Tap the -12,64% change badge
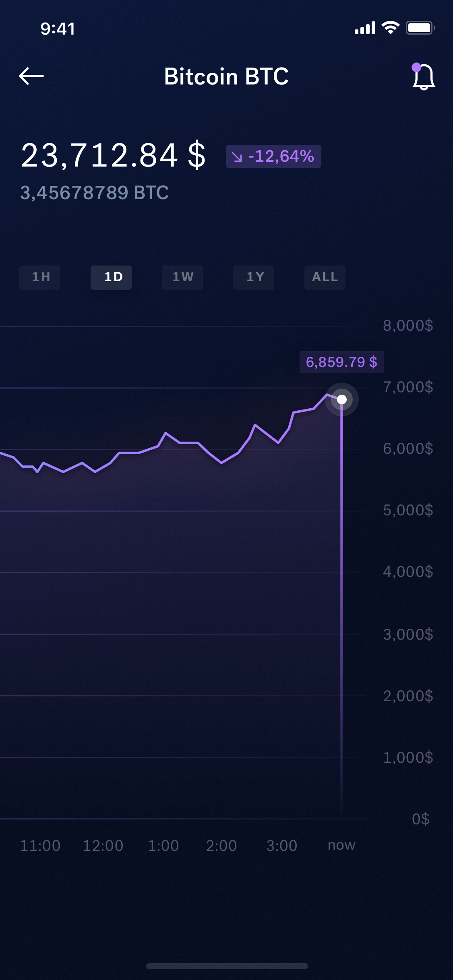The width and height of the screenshot is (453, 980). click(273, 156)
